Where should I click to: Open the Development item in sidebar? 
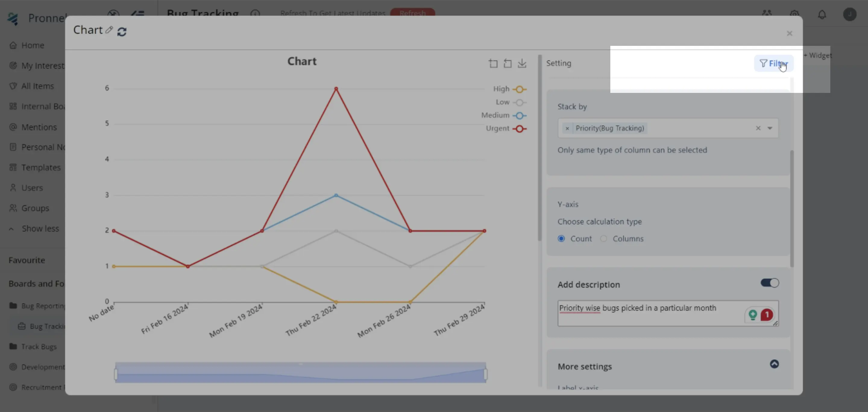click(x=43, y=367)
